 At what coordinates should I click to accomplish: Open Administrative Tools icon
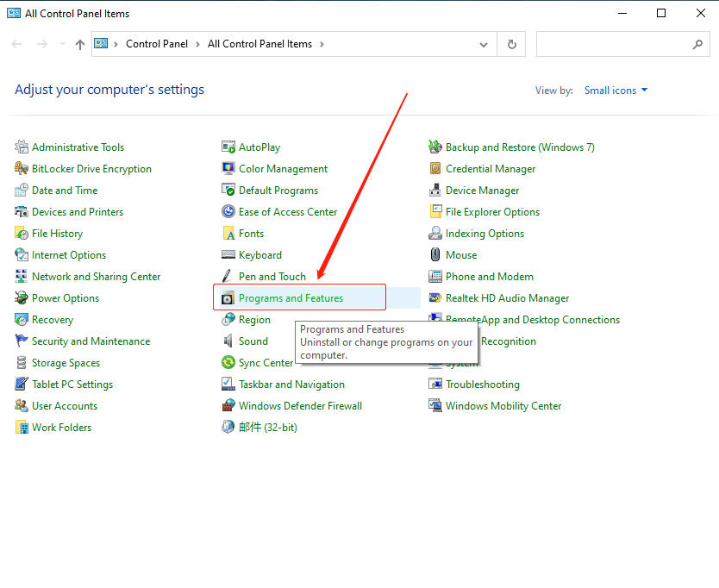coord(21,147)
